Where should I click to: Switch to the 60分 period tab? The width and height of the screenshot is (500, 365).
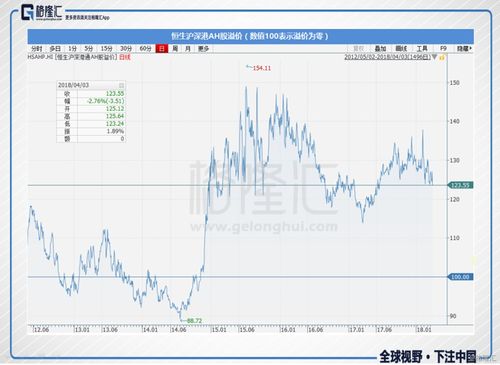(x=145, y=49)
